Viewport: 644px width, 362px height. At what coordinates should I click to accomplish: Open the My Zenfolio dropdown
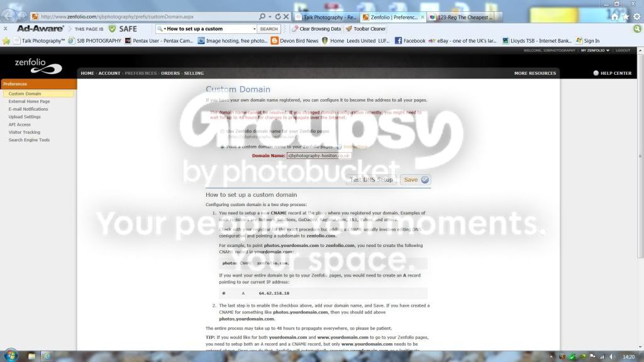595,50
